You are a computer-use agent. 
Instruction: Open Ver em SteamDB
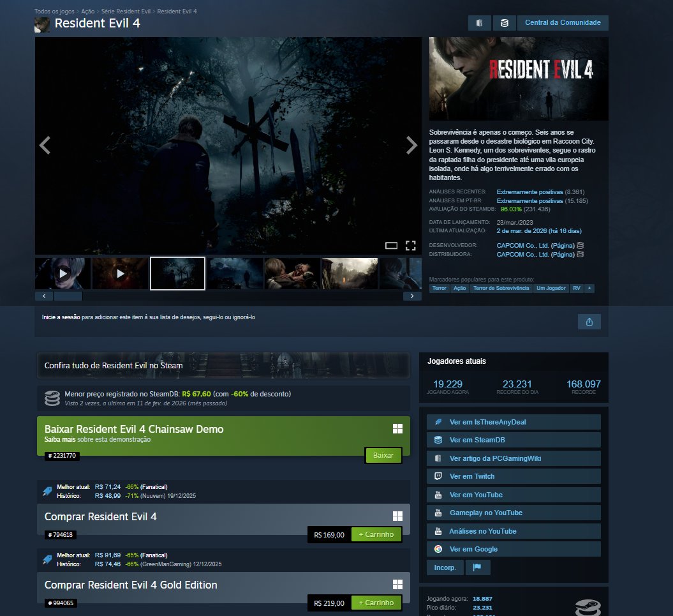pyautogui.click(x=514, y=440)
